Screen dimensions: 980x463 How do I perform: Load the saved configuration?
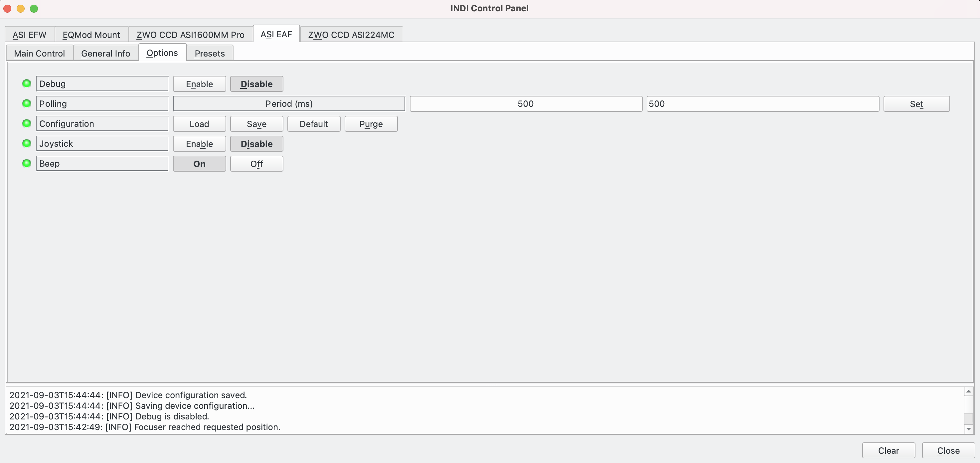[x=199, y=123]
